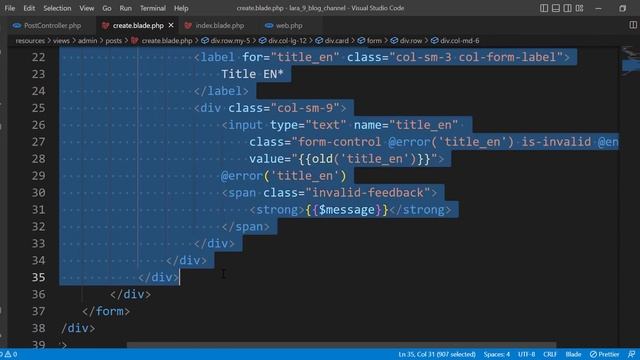Image resolution: width=640 pixels, height=360 pixels.
Task: Click line number 37
Action: [x=38, y=311]
